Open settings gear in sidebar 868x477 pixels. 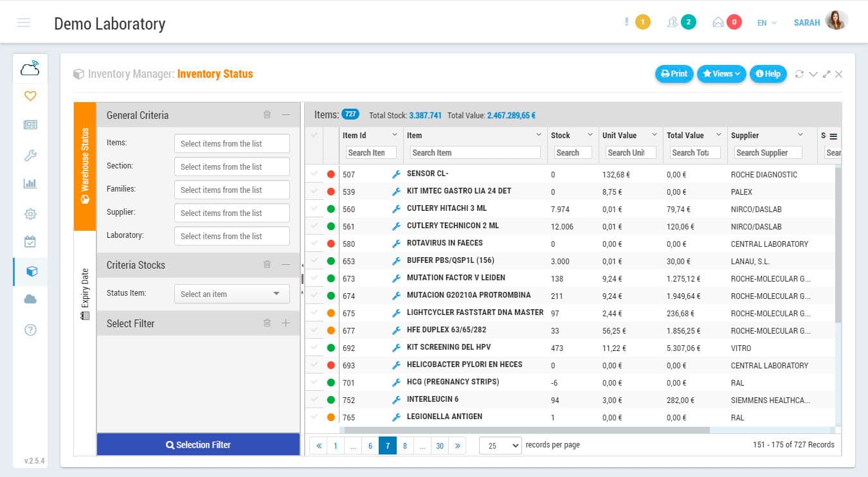pos(30,213)
